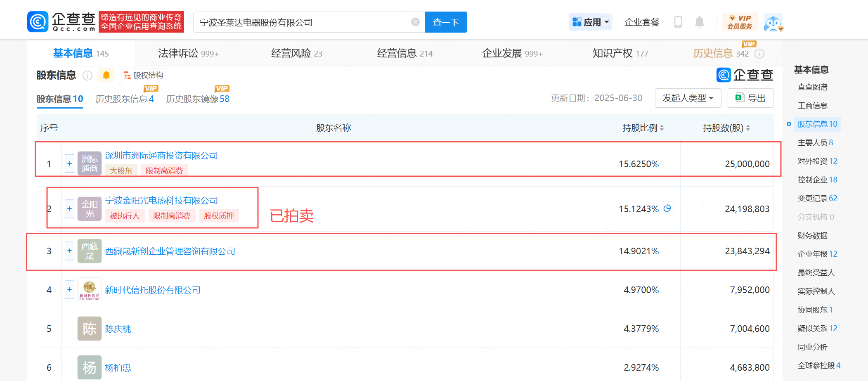Go to 最终受益人 in sidebar
This screenshot has height=381, width=868.
click(x=816, y=273)
